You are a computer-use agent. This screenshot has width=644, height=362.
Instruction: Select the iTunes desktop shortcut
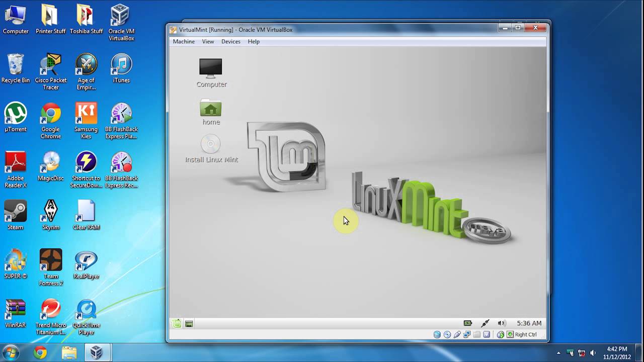(x=121, y=69)
